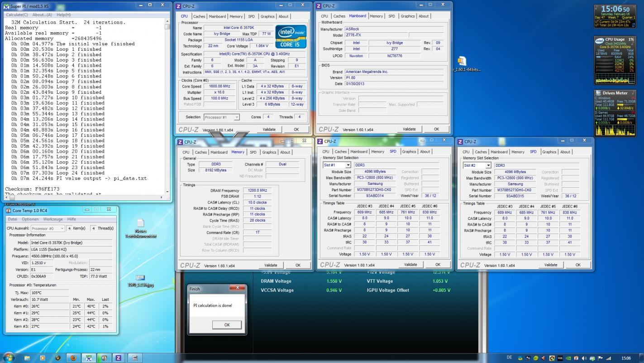The width and height of the screenshot is (644, 363).
Task: Open the last taskbar window button
Action: pos(134,358)
